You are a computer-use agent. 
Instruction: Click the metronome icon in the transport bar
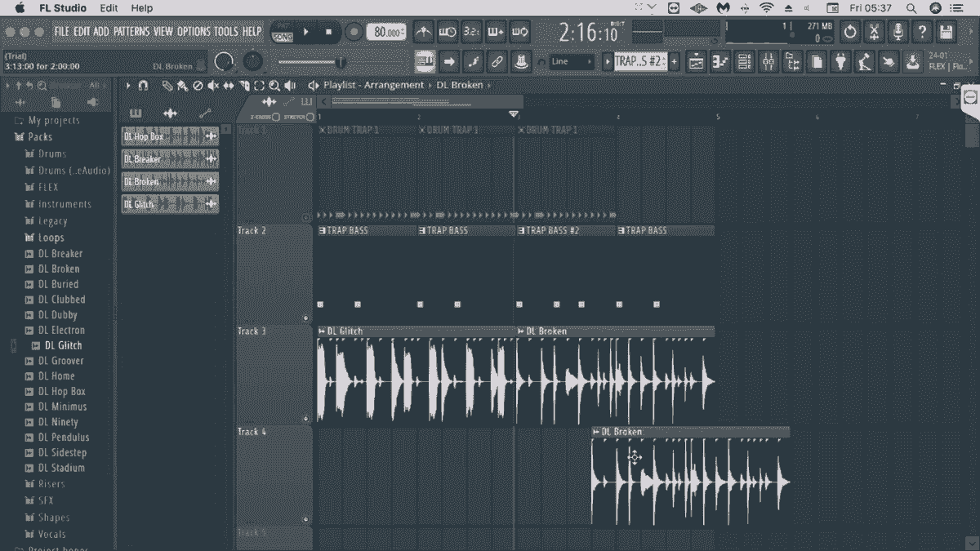pos(424,32)
